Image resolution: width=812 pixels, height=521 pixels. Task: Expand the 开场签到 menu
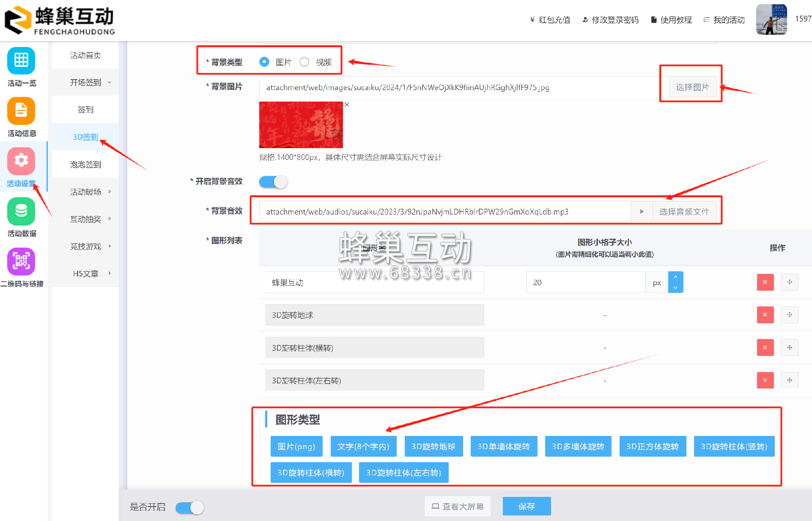click(90, 83)
